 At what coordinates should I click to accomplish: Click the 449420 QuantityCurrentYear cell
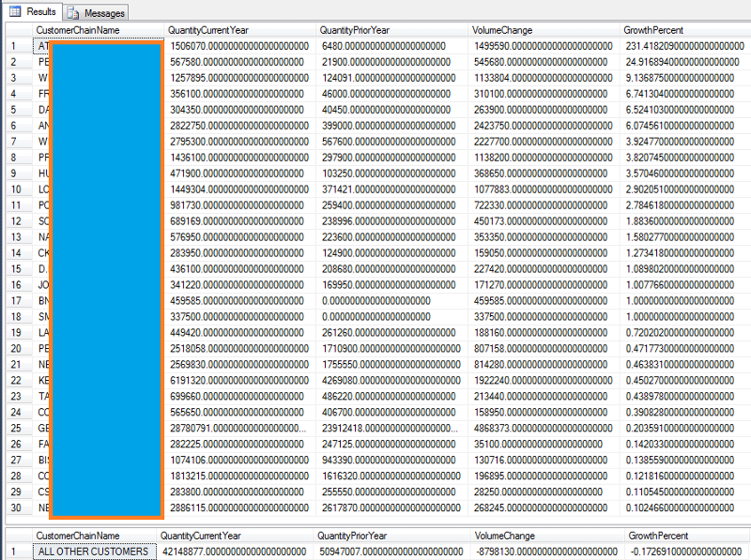click(x=240, y=332)
